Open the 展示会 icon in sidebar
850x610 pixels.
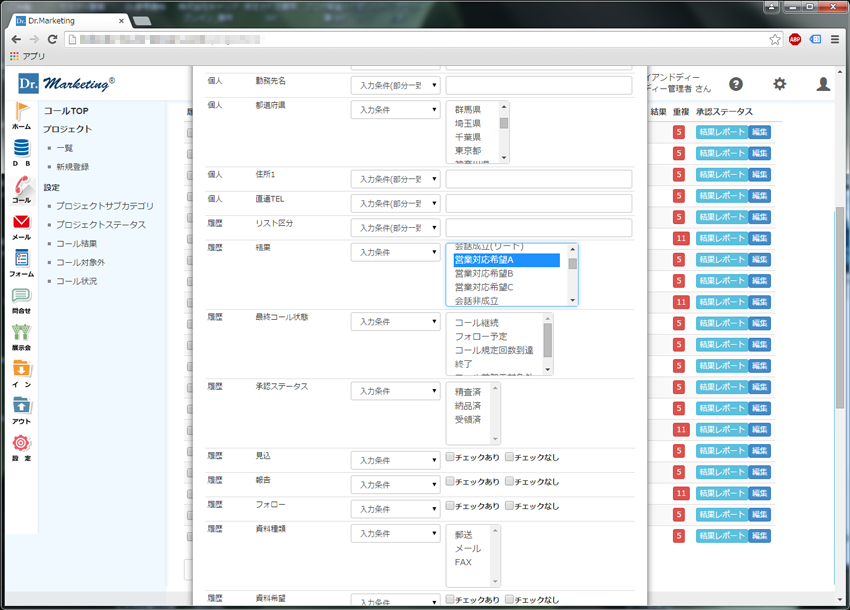coord(21,335)
